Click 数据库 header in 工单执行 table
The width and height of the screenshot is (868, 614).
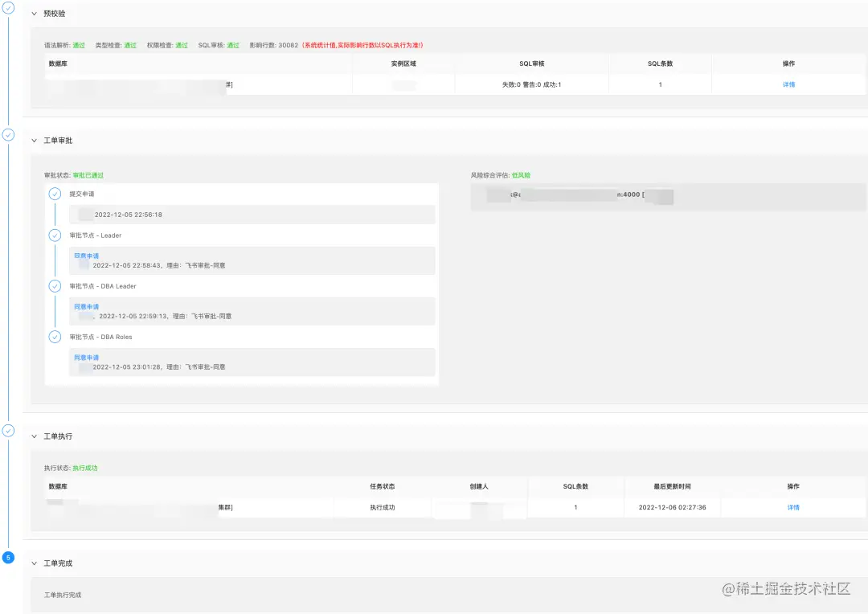coord(58,487)
